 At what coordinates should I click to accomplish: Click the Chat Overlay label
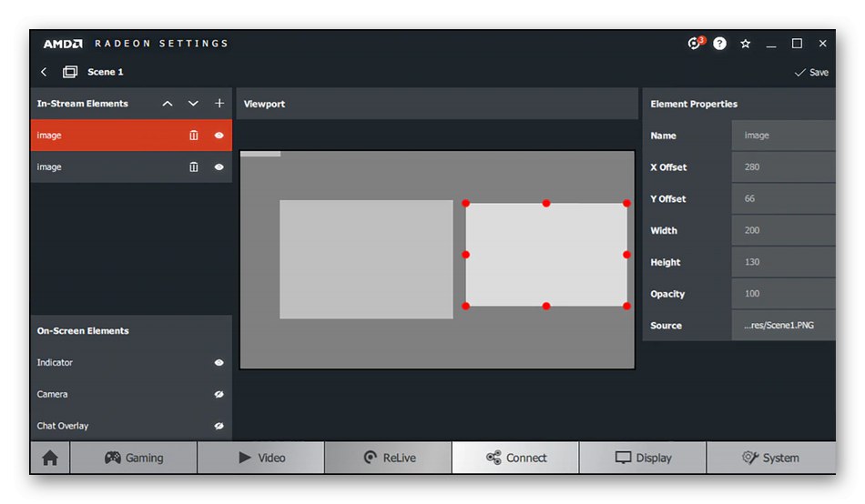point(62,426)
